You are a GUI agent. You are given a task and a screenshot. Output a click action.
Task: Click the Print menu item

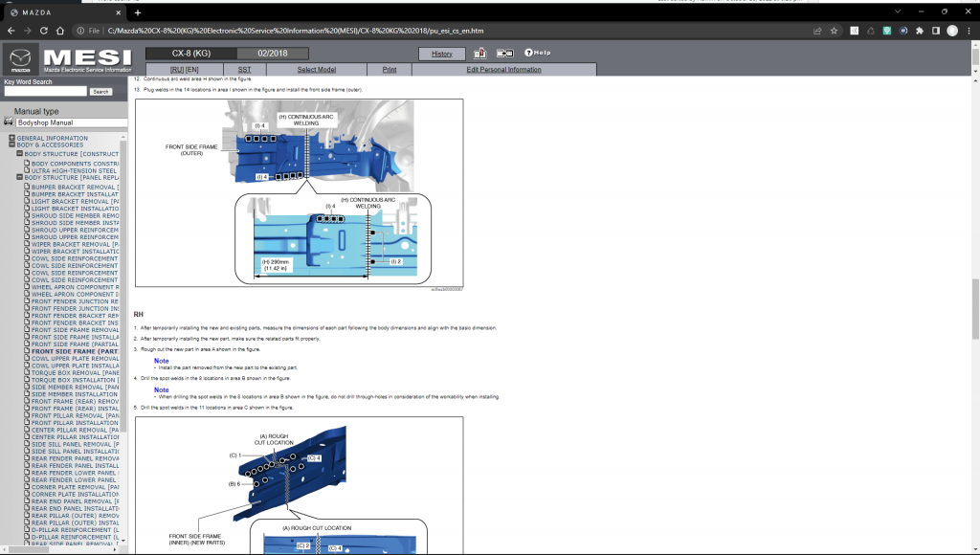(x=390, y=70)
